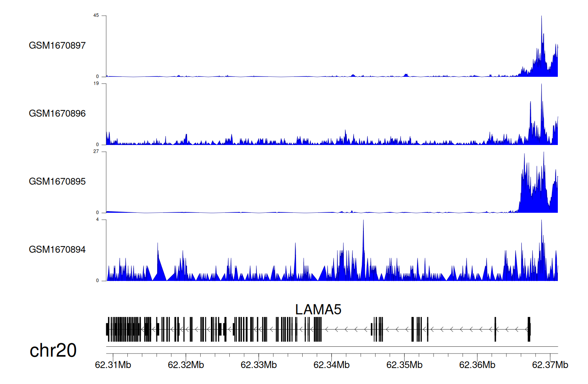Click the y-axis maximum value 27
Screen dimensions: 588x384
point(96,152)
